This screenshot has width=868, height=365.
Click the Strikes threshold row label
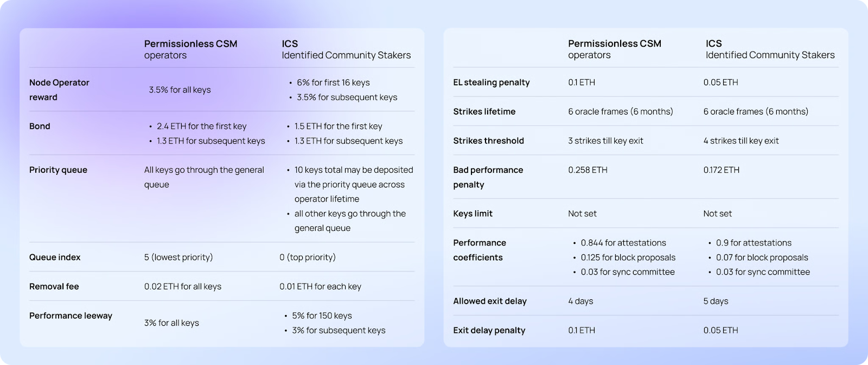click(488, 141)
